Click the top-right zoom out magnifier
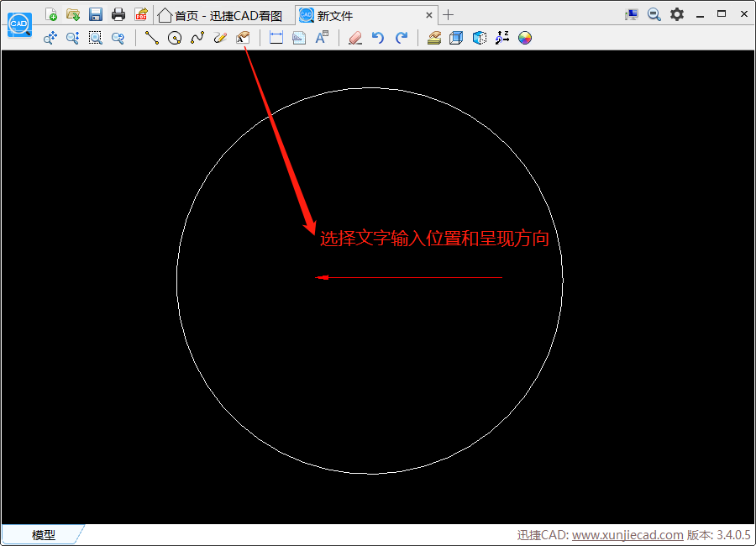Viewport: 756px width, 546px height. click(x=654, y=14)
